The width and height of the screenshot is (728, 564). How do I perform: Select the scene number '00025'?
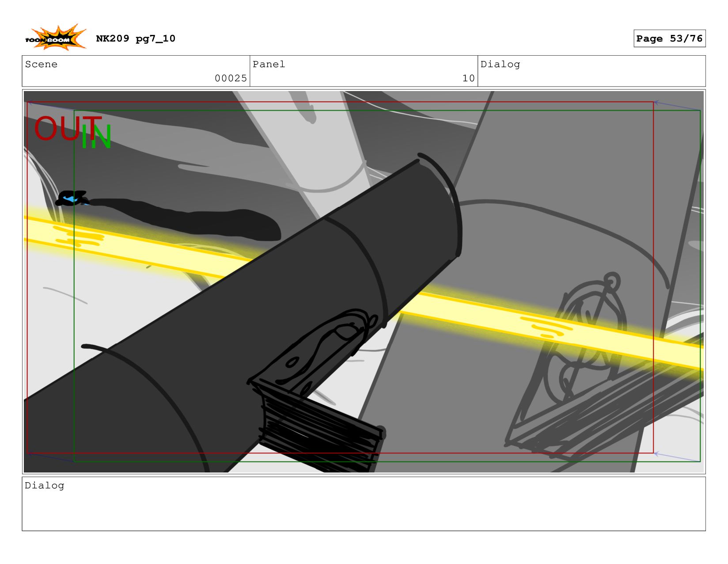click(231, 78)
